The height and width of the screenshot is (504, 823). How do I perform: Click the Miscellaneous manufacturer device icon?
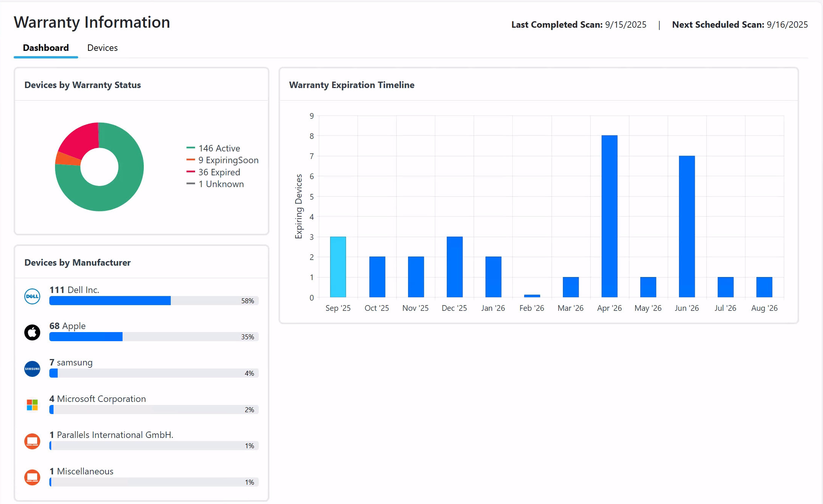(x=32, y=477)
